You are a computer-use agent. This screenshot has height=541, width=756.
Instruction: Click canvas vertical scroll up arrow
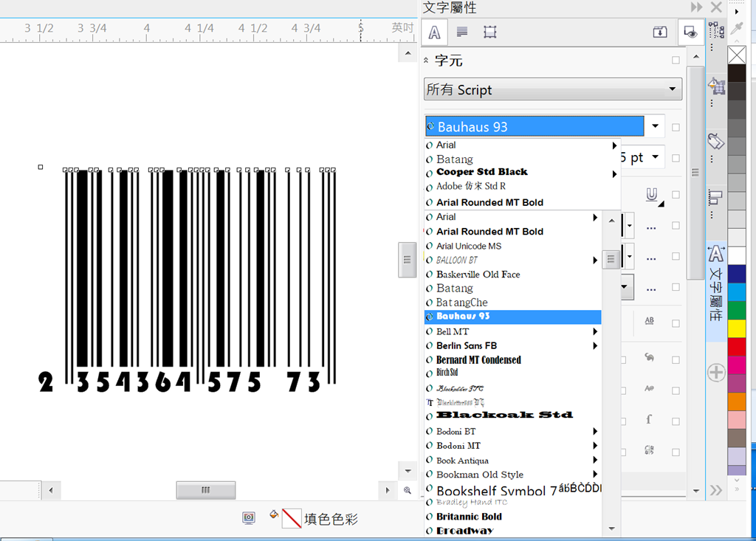point(408,53)
